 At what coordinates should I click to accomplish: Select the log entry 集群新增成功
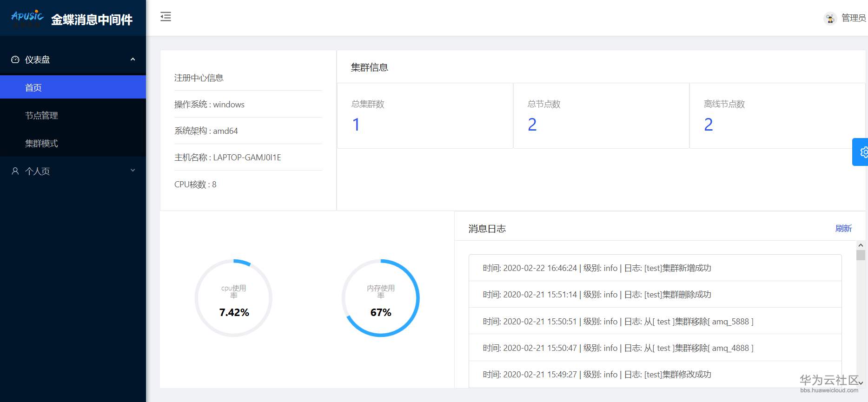click(x=655, y=268)
